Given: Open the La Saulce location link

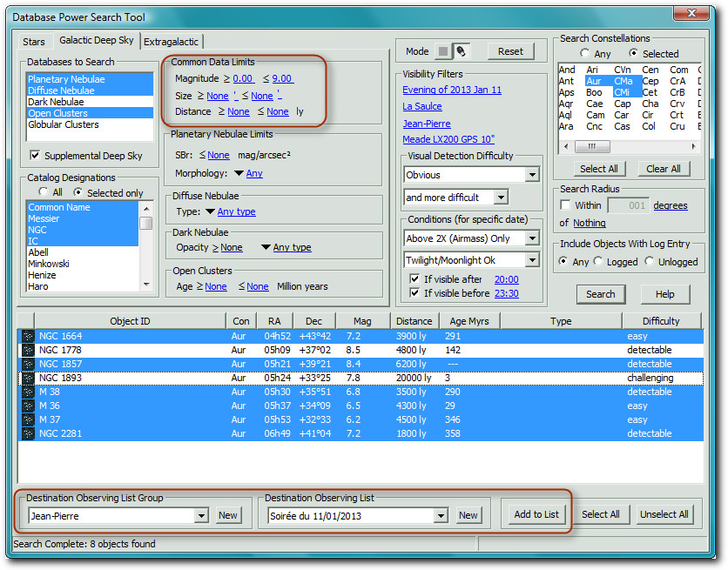Looking at the screenshot, I should [x=422, y=106].
